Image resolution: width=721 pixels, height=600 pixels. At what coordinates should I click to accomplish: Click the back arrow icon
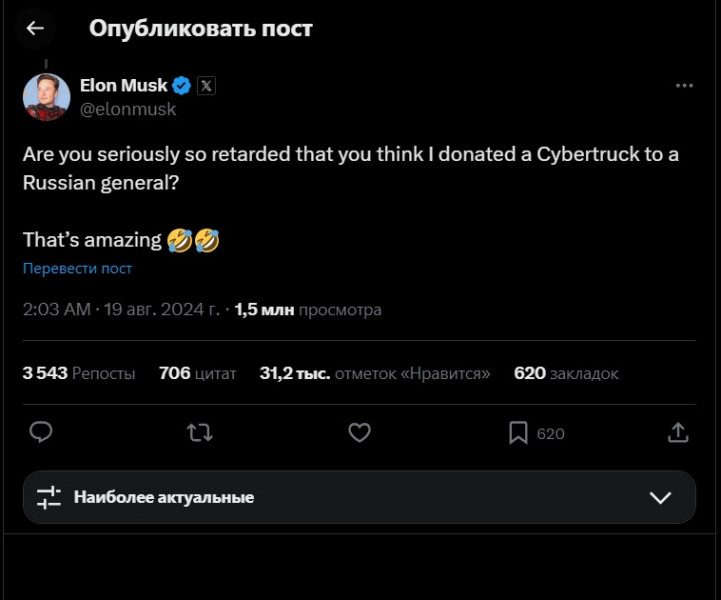click(x=35, y=28)
